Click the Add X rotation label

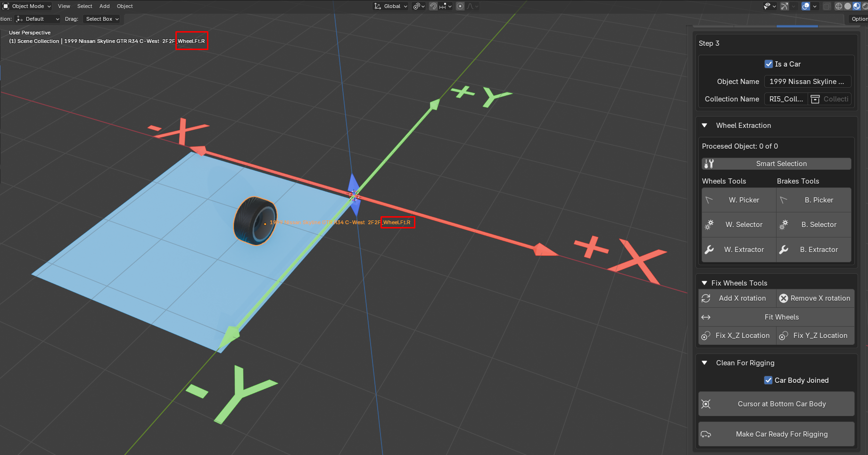coord(743,298)
